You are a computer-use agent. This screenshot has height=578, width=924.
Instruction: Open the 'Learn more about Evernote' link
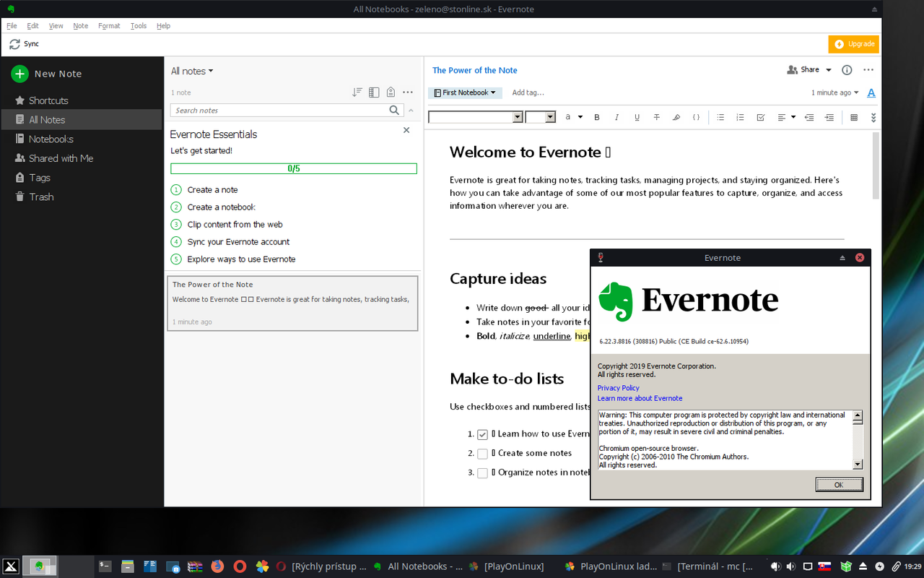[x=640, y=398]
